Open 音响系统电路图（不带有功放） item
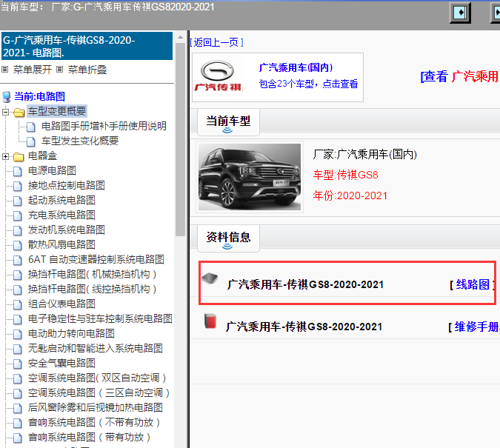This screenshot has width=500, height=448. pyautogui.click(x=94, y=423)
